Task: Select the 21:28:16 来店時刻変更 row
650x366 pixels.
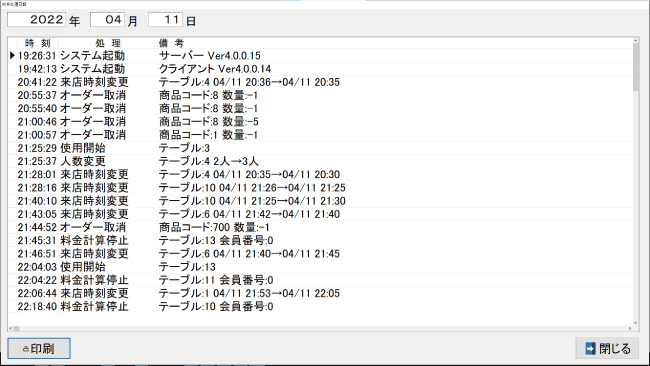Action: click(x=320, y=188)
